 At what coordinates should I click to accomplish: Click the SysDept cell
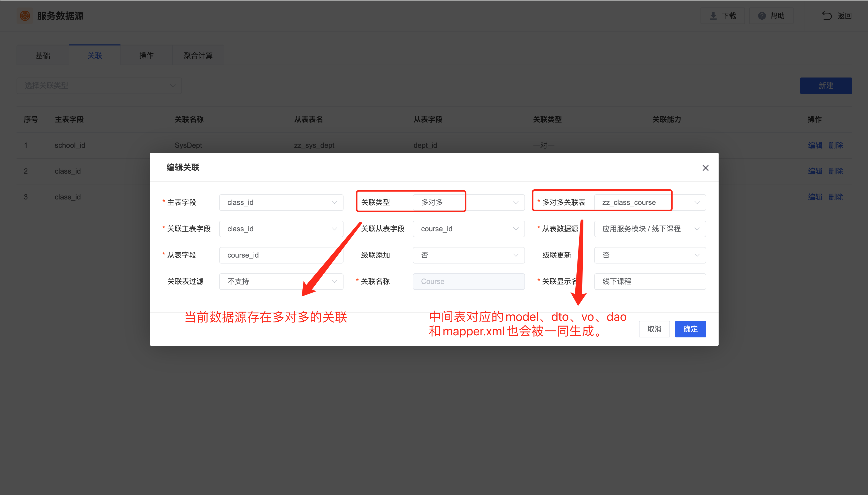point(188,145)
